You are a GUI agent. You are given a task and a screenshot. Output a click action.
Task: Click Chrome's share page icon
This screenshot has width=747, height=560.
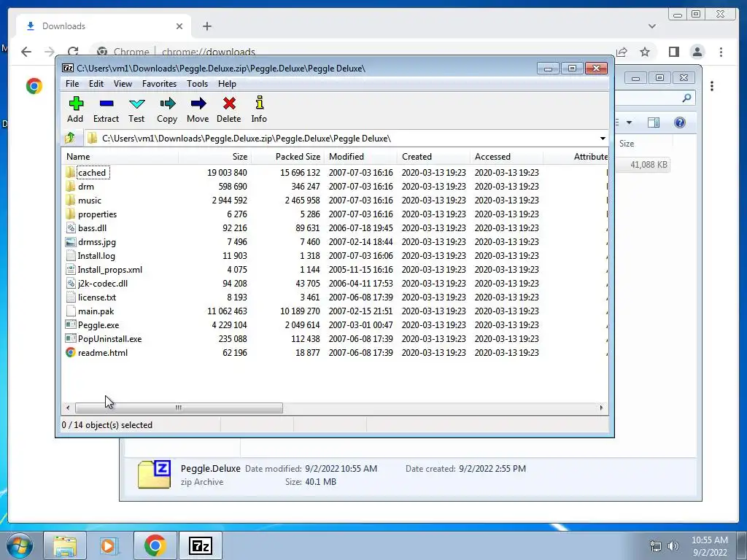click(621, 52)
